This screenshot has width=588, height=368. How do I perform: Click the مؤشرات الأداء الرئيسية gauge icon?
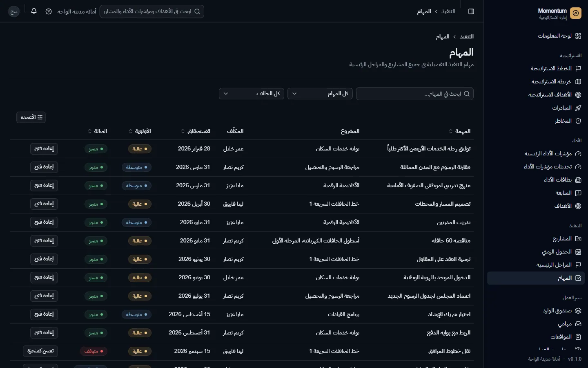578,154
